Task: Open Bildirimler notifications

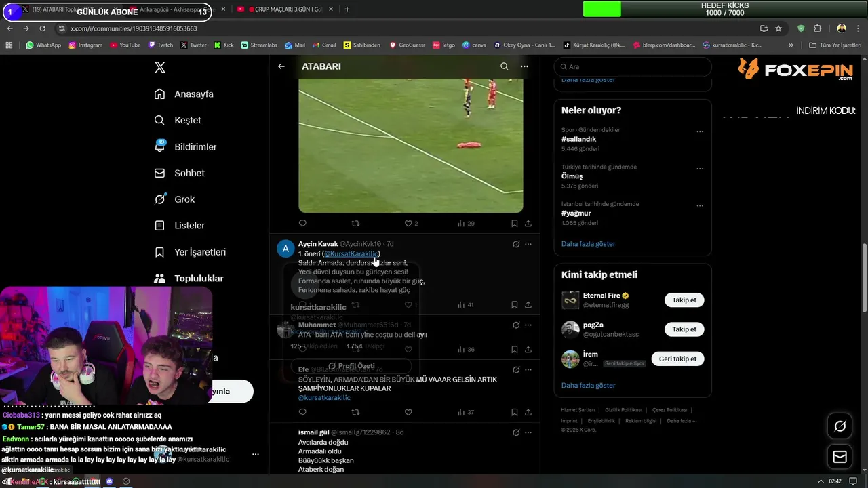Action: coord(185,146)
